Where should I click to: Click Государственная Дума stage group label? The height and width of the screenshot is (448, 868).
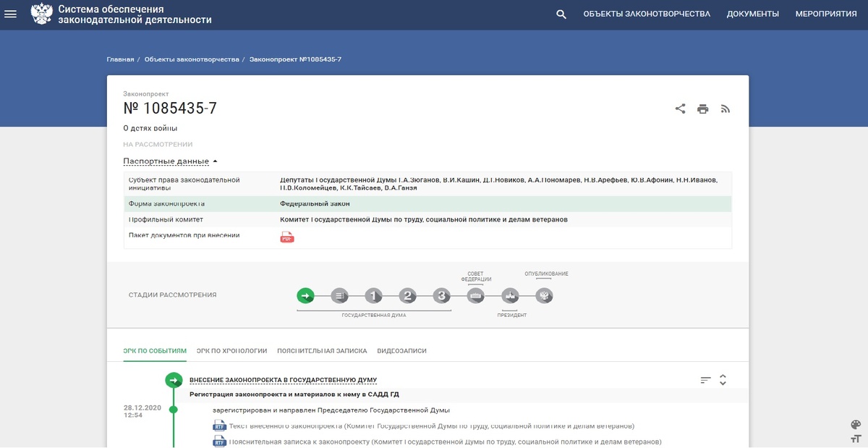click(374, 316)
